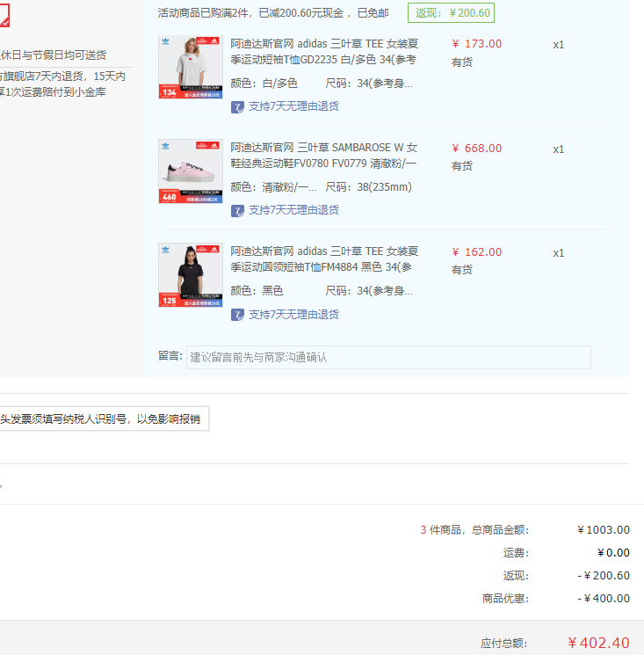Click the invoice tip about 纳税人识别号
The height and width of the screenshot is (655, 644).
pos(104,418)
